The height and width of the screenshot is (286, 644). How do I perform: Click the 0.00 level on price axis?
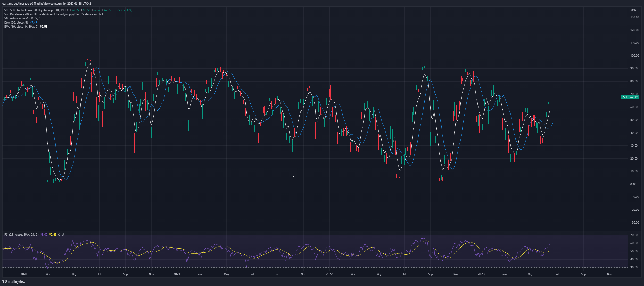click(x=633, y=184)
